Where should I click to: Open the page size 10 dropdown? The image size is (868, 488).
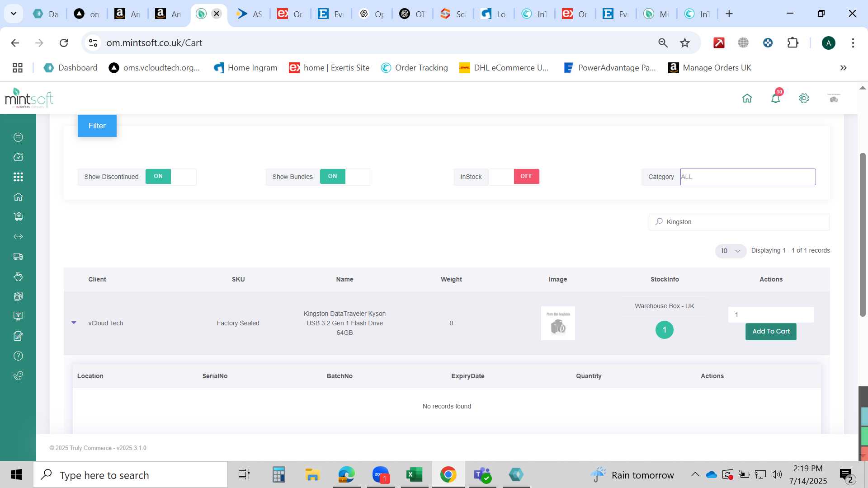[731, 251]
